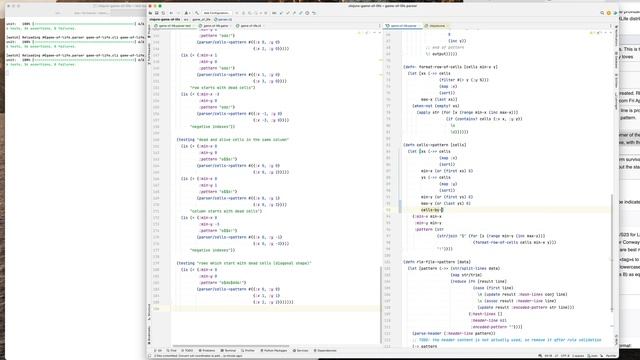Open the Find tool window
Viewport: 640px width, 360px height.
[x=171, y=351]
